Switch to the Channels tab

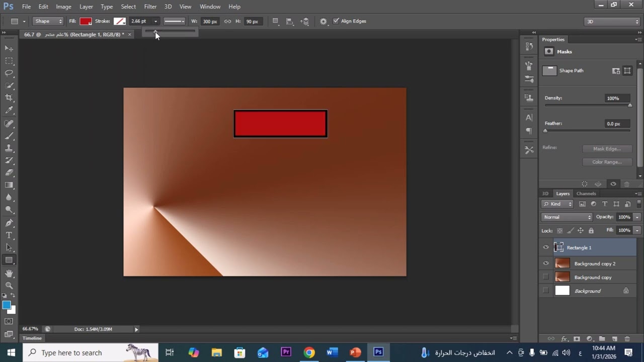586,194
